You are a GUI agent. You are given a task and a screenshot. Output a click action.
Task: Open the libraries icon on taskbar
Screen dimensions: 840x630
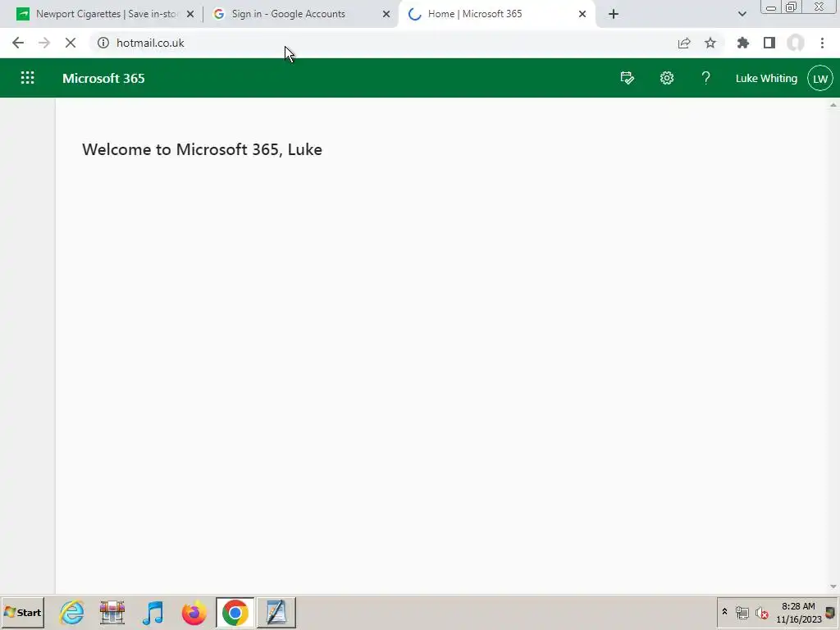(112, 612)
